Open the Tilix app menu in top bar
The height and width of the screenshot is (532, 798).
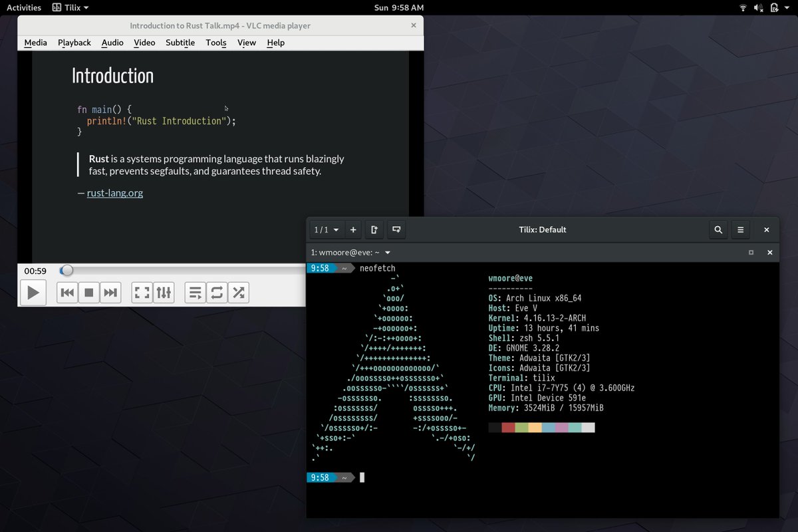pos(71,8)
